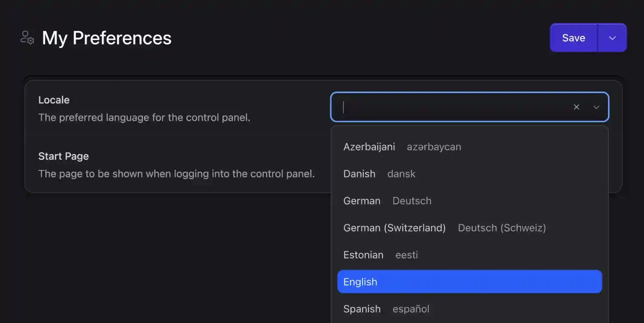
Task: Click the My Preferences page title
Action: [106, 38]
